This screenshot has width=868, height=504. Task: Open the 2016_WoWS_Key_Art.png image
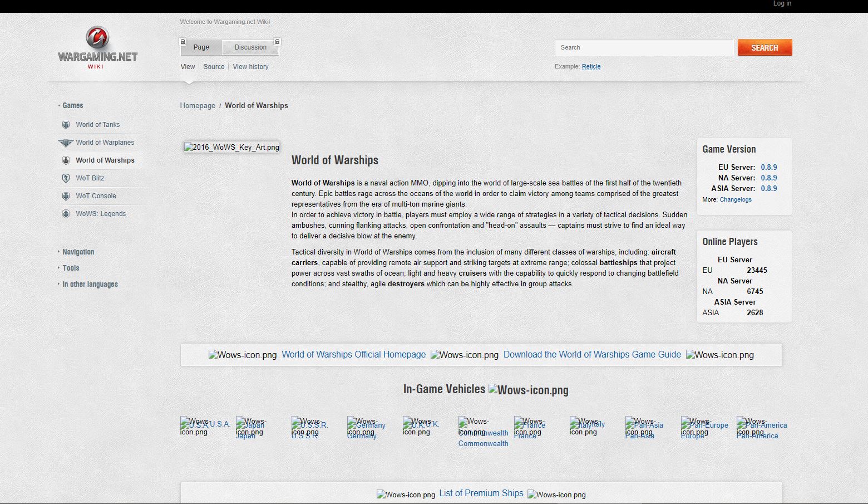[x=232, y=147]
